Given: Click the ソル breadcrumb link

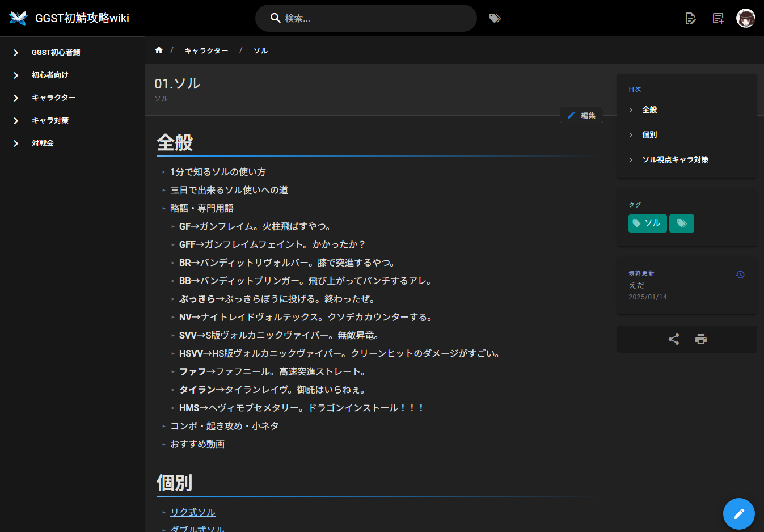Looking at the screenshot, I should [x=261, y=50].
